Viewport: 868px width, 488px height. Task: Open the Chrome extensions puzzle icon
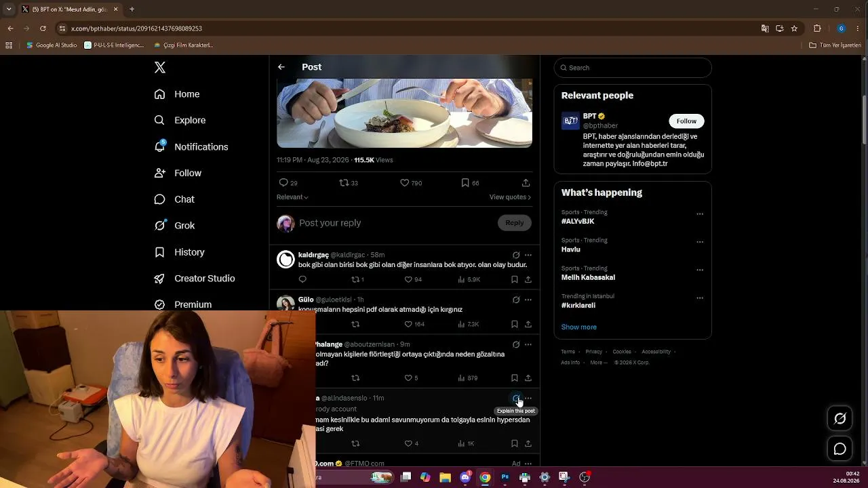click(817, 28)
